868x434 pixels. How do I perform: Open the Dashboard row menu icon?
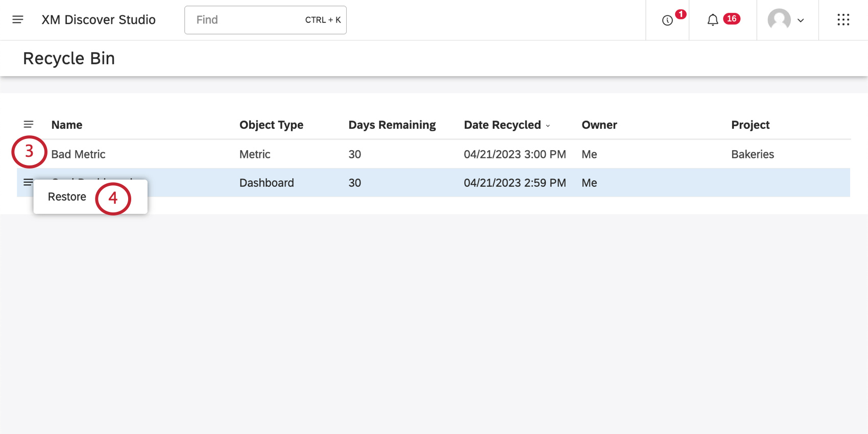pos(28,182)
